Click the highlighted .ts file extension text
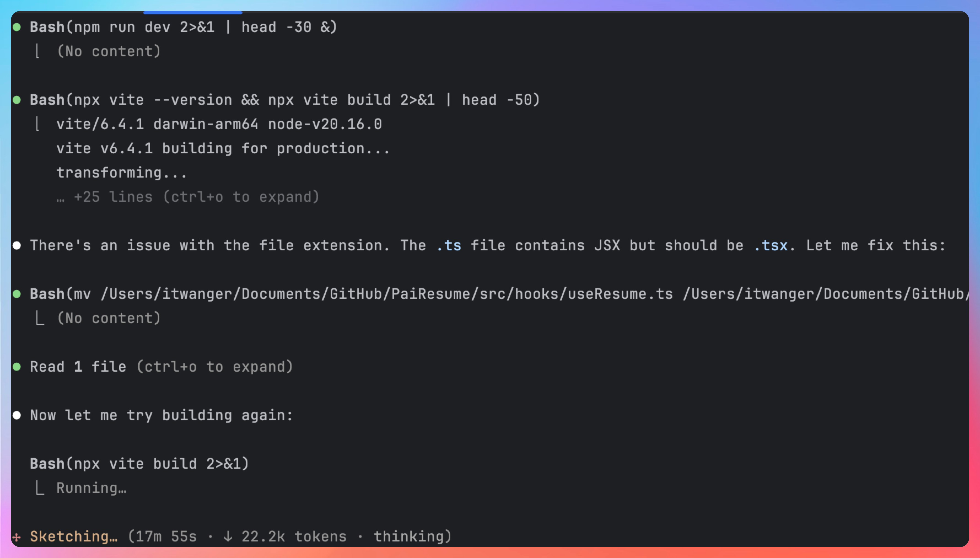The width and height of the screenshot is (980, 558). pyautogui.click(x=449, y=245)
